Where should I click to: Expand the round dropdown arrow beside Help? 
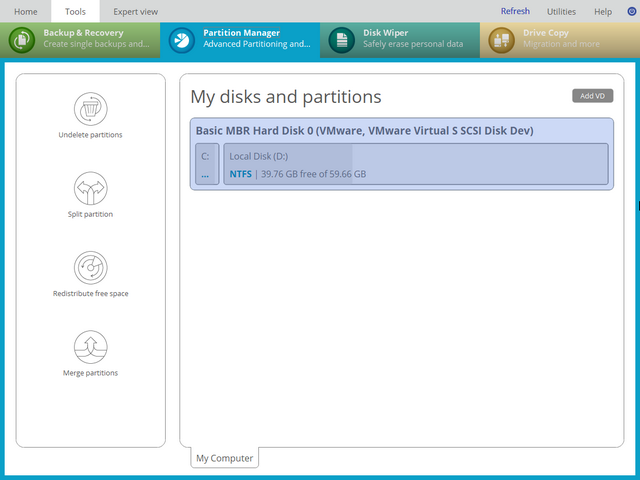(630, 12)
